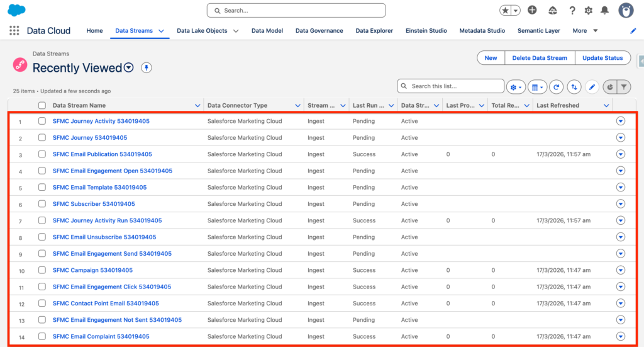Open row actions for SFMC Email Publication
644x347 pixels.
(621, 154)
